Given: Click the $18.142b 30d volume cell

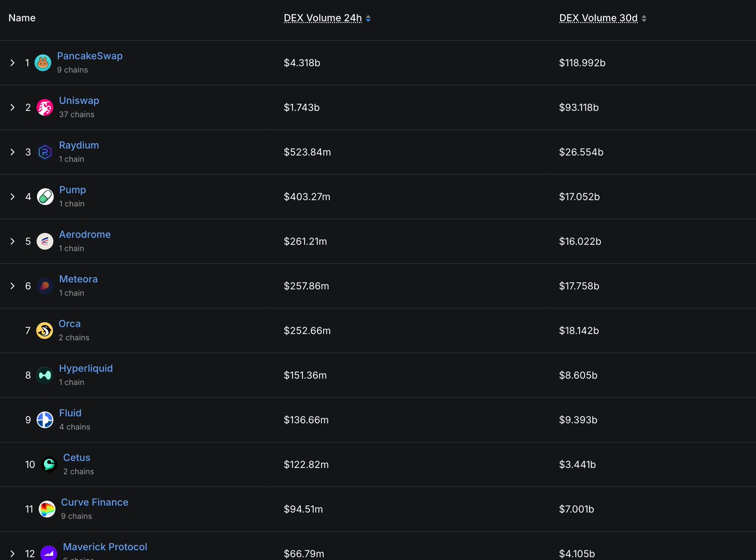Looking at the screenshot, I should click(x=579, y=331).
